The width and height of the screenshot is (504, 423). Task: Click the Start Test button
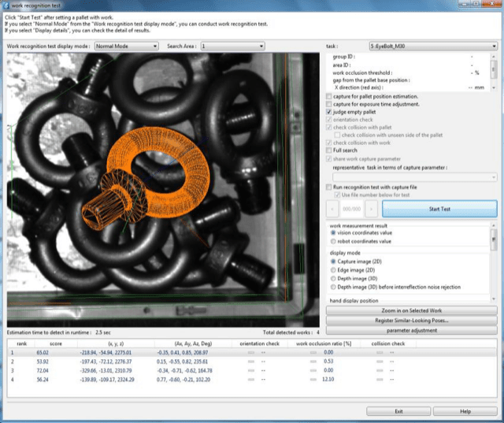pos(439,209)
